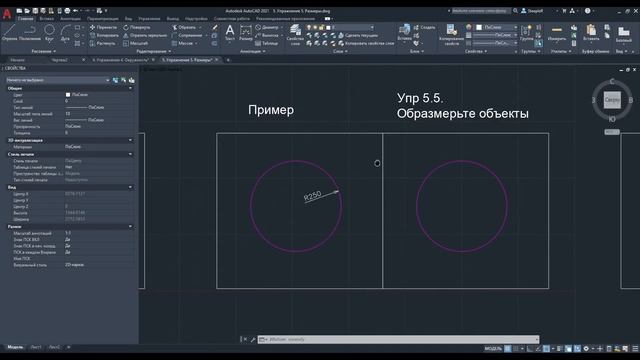Switch to the Модель layout tab
640x360 pixels.
(15, 347)
